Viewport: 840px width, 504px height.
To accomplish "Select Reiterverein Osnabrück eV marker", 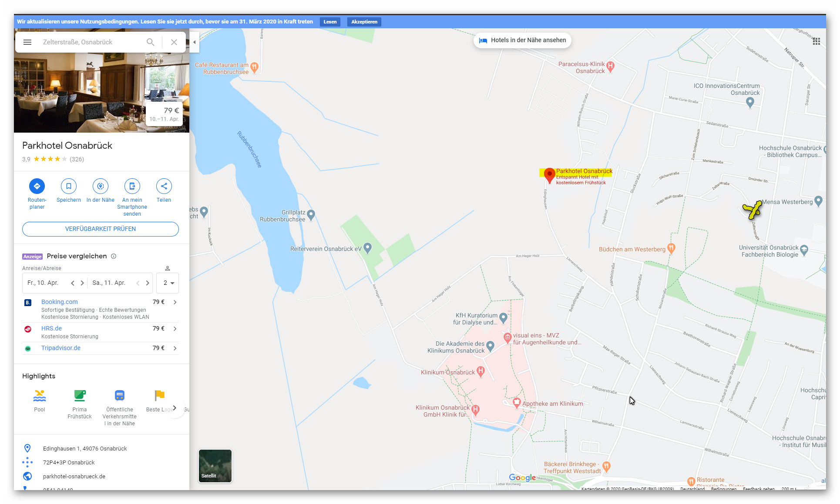I will [x=368, y=248].
